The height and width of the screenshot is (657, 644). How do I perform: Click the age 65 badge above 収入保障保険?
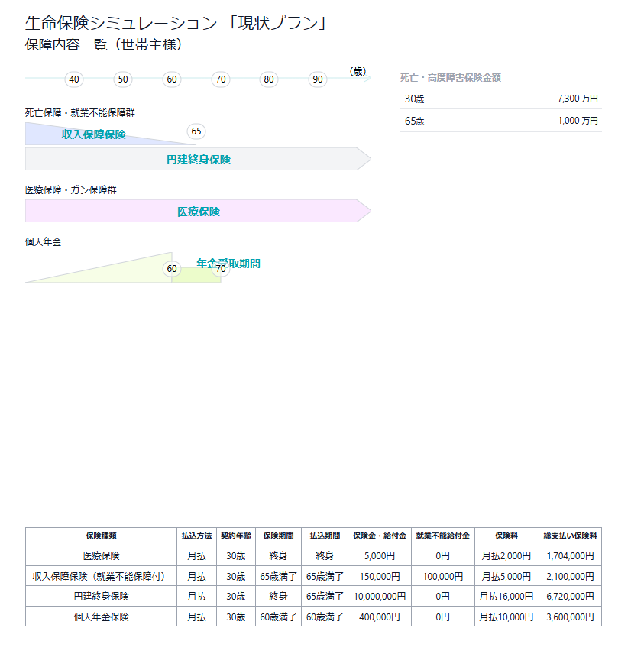(x=196, y=131)
